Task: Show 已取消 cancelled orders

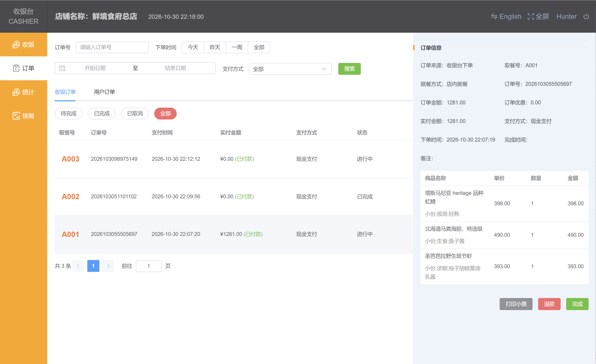Action: [135, 114]
